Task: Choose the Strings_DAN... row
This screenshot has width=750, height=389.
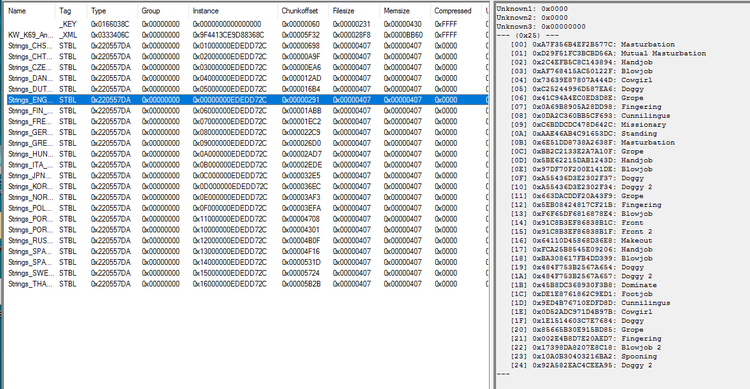Action: pos(247,78)
